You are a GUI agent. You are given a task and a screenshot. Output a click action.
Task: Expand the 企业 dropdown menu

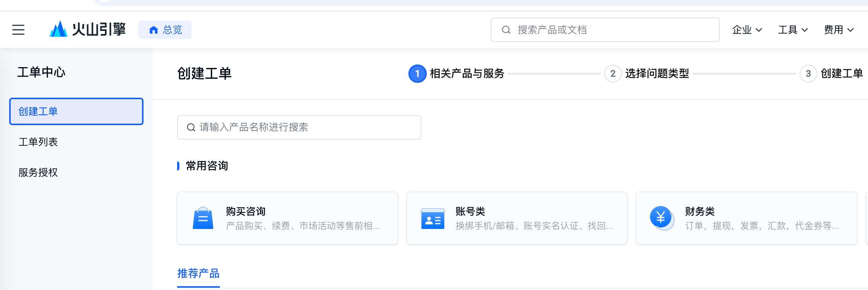coord(747,30)
